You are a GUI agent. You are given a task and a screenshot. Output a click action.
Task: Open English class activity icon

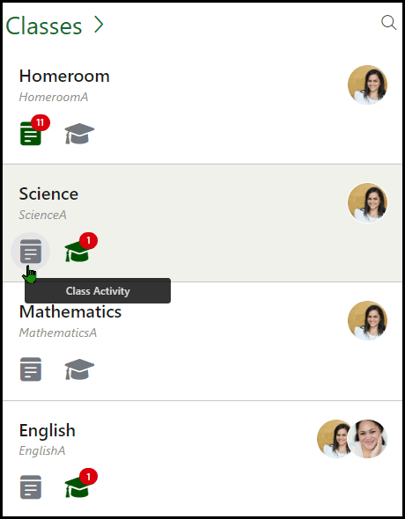[31, 487]
